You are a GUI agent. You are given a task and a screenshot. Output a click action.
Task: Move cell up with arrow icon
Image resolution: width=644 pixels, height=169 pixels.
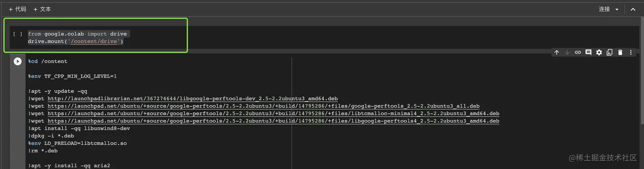[557, 52]
